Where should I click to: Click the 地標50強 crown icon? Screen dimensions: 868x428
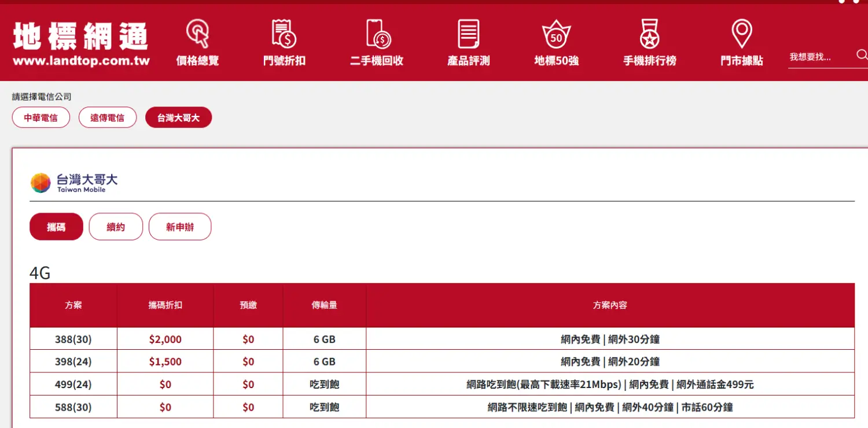click(556, 34)
